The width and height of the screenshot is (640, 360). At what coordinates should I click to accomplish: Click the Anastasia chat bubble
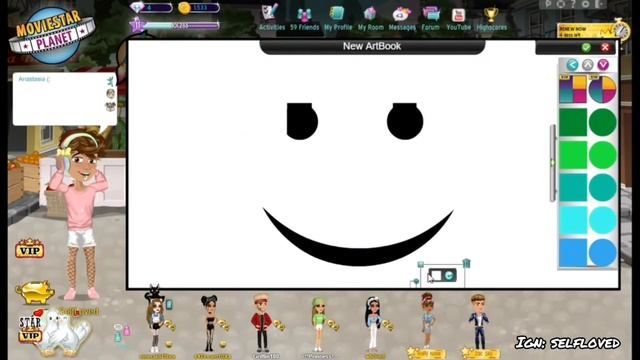click(64, 99)
